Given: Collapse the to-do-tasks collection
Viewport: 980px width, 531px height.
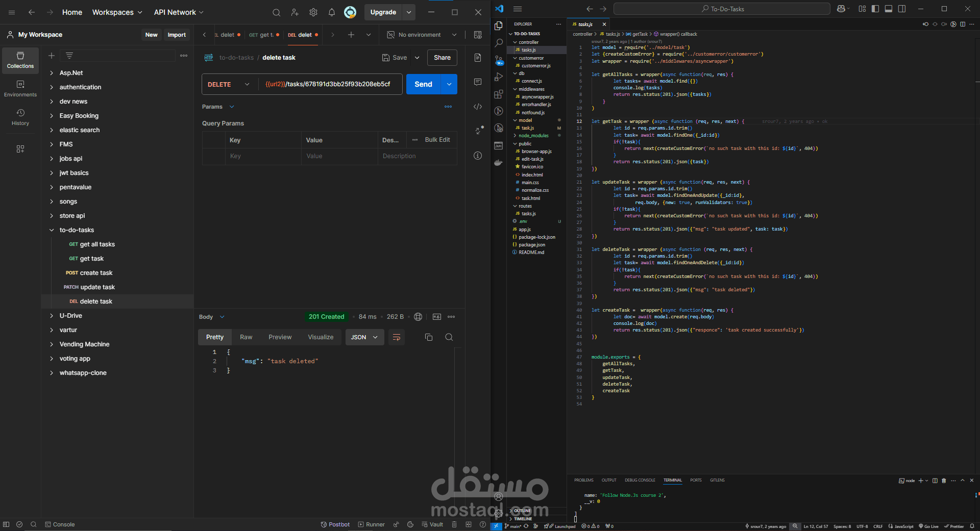Looking at the screenshot, I should [52, 230].
